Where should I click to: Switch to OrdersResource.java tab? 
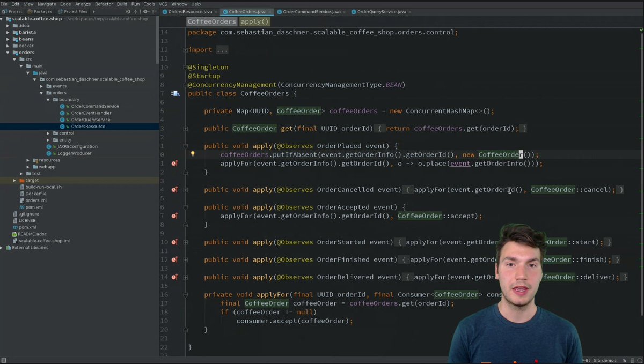click(189, 11)
